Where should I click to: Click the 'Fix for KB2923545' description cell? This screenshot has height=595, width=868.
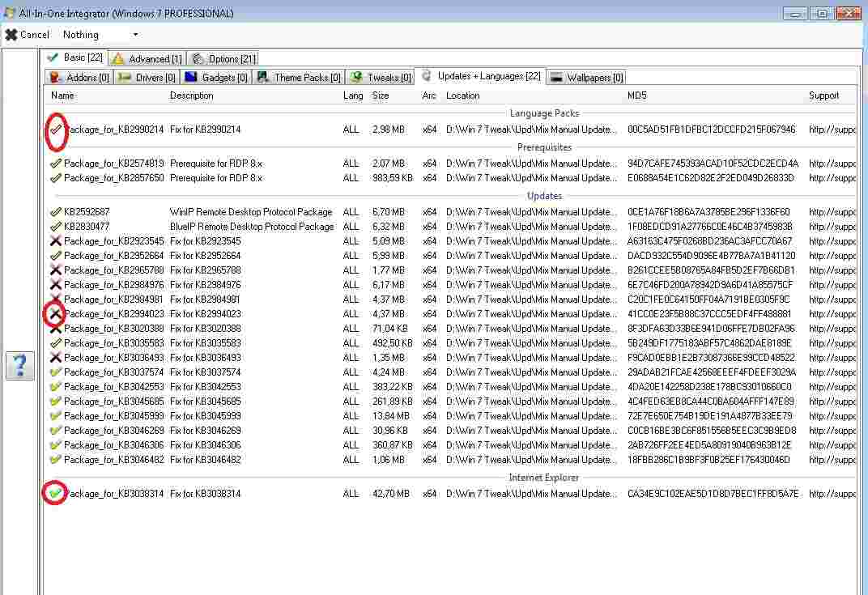click(206, 241)
